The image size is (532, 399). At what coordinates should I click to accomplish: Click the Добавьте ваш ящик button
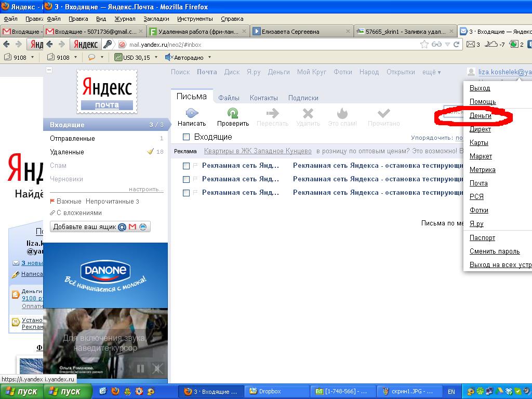click(x=100, y=227)
